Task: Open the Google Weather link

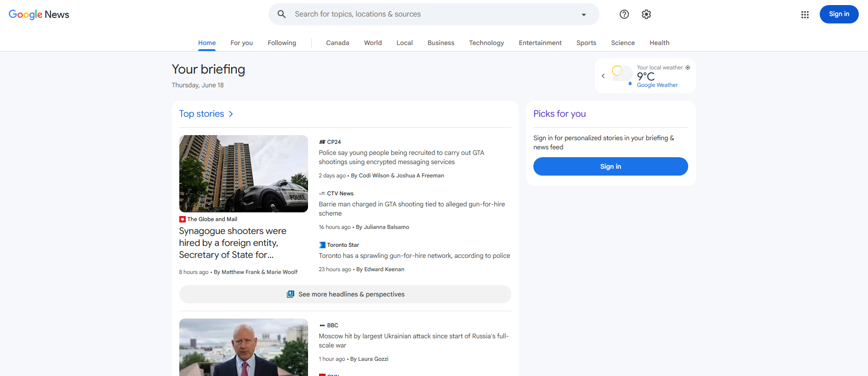Action: (x=657, y=85)
